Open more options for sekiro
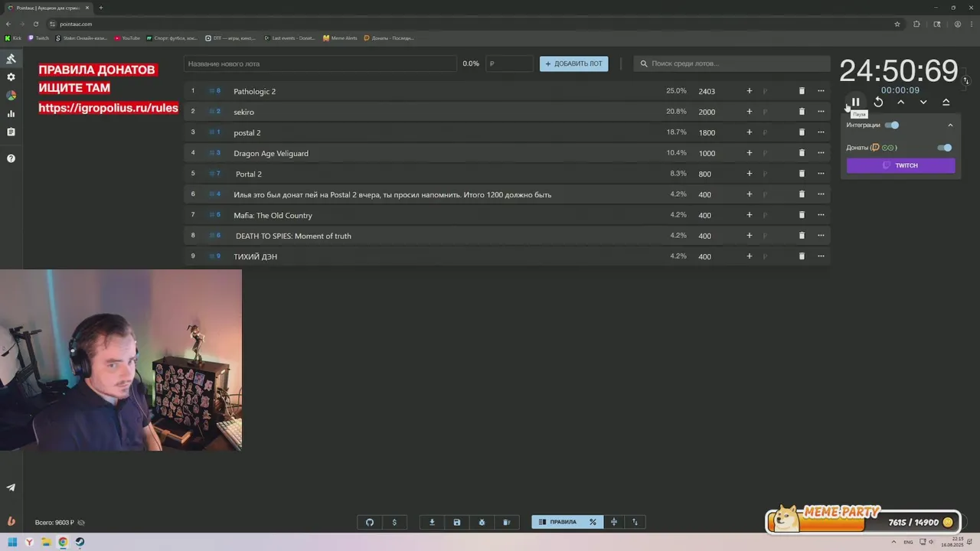Screen dimensions: 980x551 pyautogui.click(x=821, y=112)
